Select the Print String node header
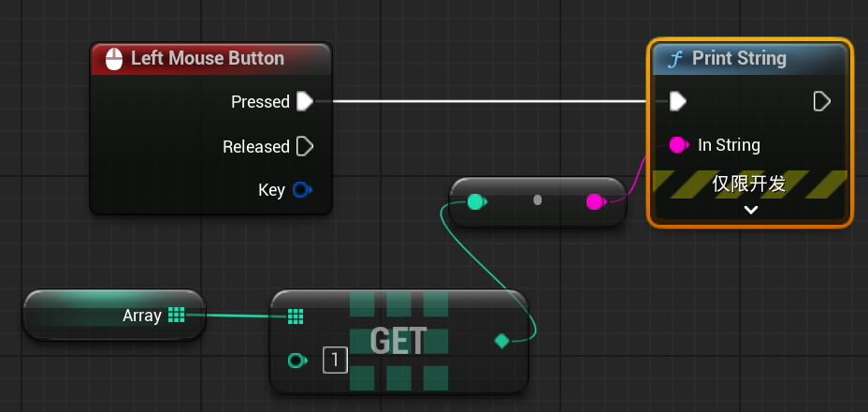The width and height of the screenshot is (868, 412). pos(739,59)
